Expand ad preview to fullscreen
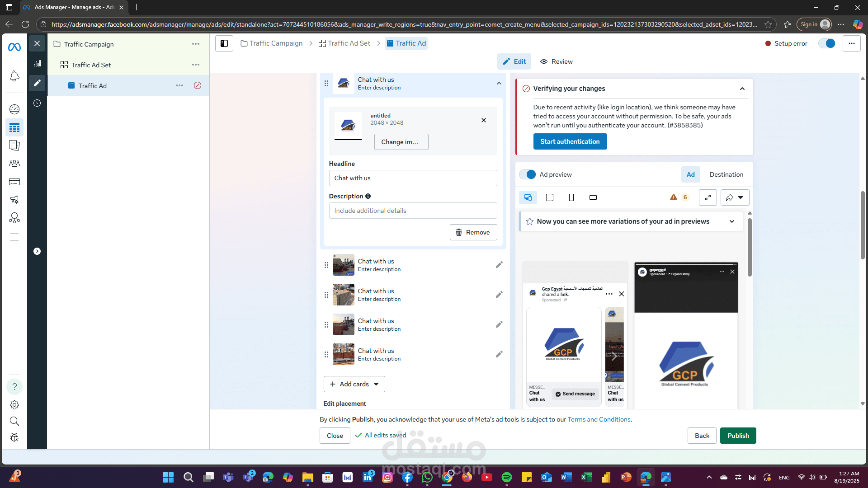Image resolution: width=868 pixels, height=488 pixels. 708,197
